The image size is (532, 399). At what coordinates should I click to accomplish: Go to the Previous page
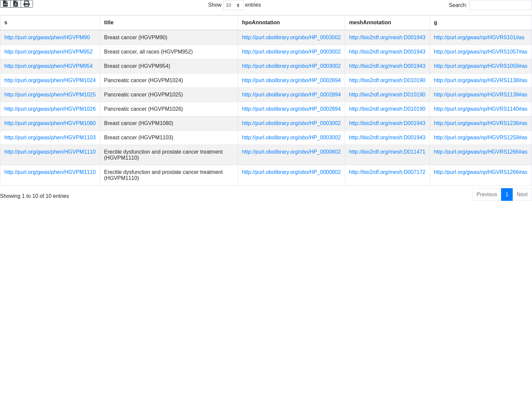(x=486, y=195)
